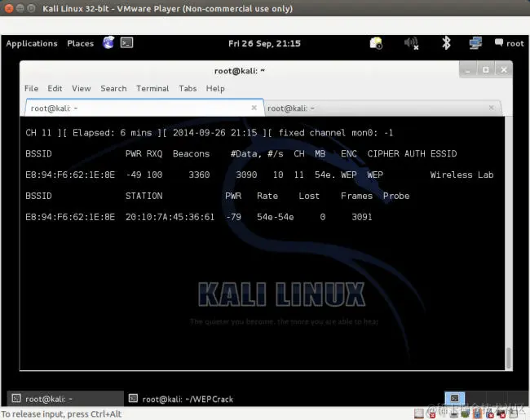This screenshot has height=420, width=530.
Task: Maximize the root@kali terminal window
Action: [486, 70]
